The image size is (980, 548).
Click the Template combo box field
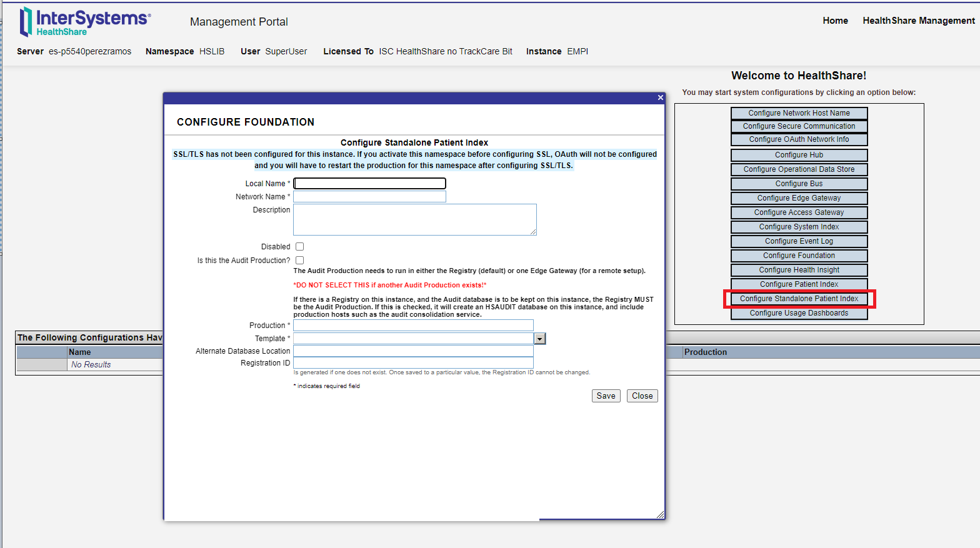click(413, 339)
